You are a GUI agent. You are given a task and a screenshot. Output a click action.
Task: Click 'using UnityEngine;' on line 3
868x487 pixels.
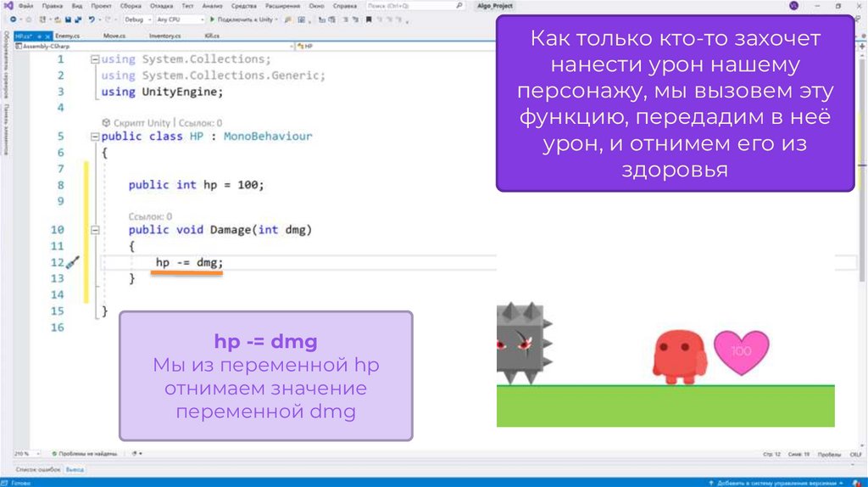[x=162, y=92]
